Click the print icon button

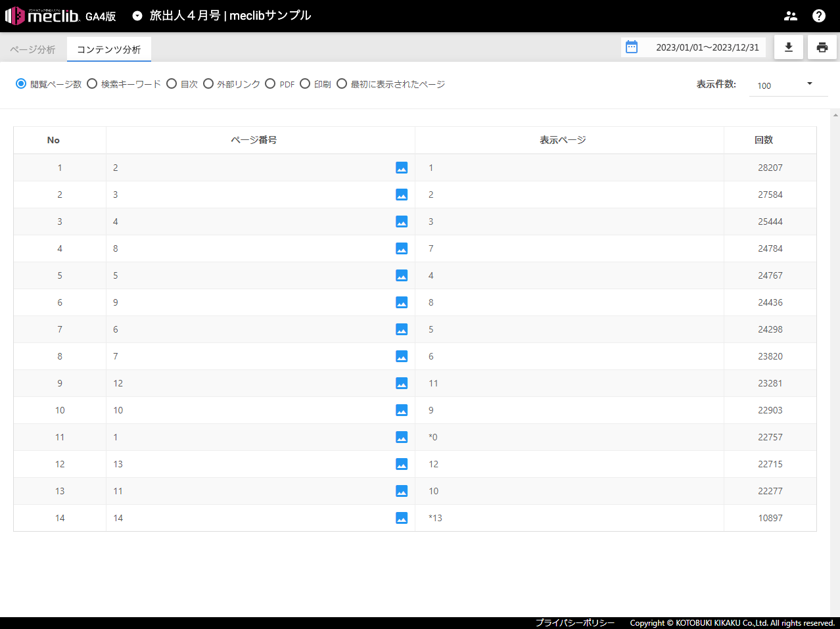[822, 47]
